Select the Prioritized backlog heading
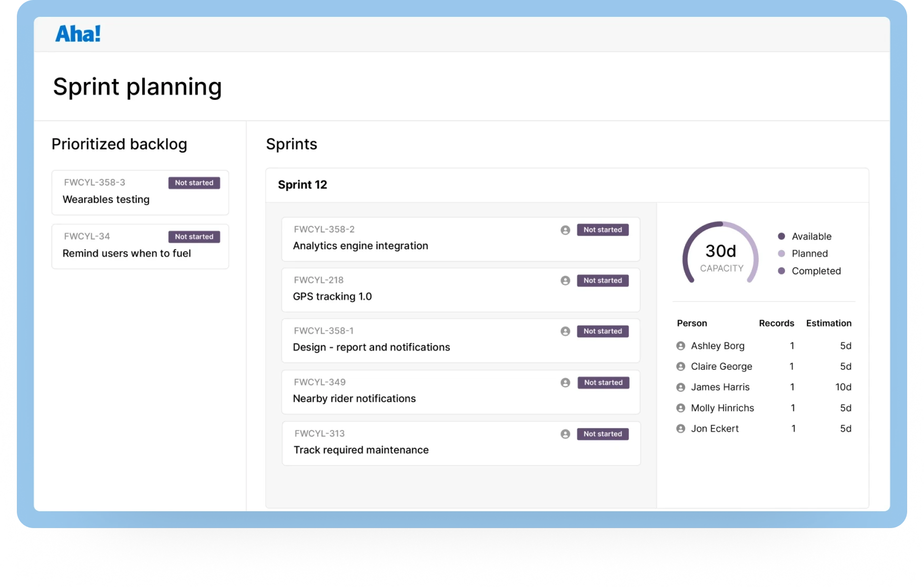 119,144
